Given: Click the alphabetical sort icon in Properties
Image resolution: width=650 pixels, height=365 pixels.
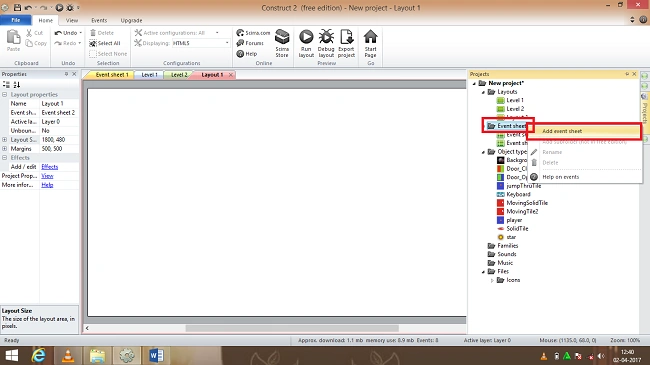Looking at the screenshot, I should pyautogui.click(x=17, y=85).
